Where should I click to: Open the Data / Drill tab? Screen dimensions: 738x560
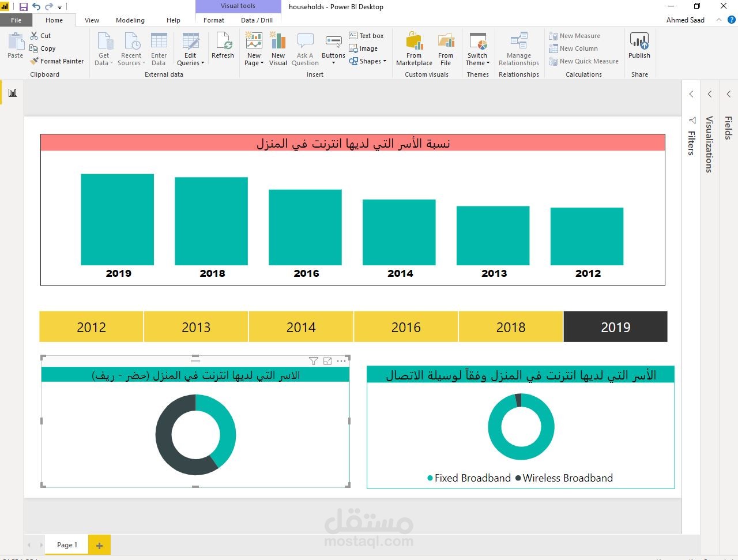point(257,20)
